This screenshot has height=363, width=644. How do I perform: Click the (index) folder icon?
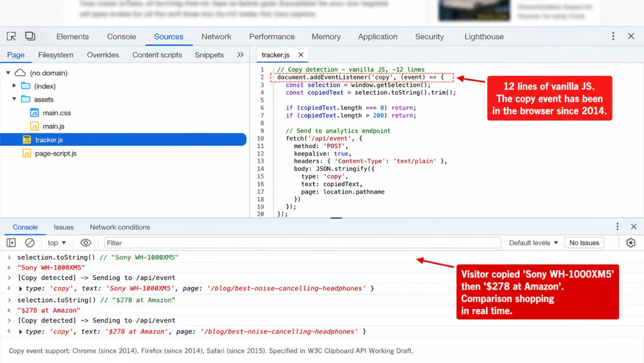click(x=25, y=86)
